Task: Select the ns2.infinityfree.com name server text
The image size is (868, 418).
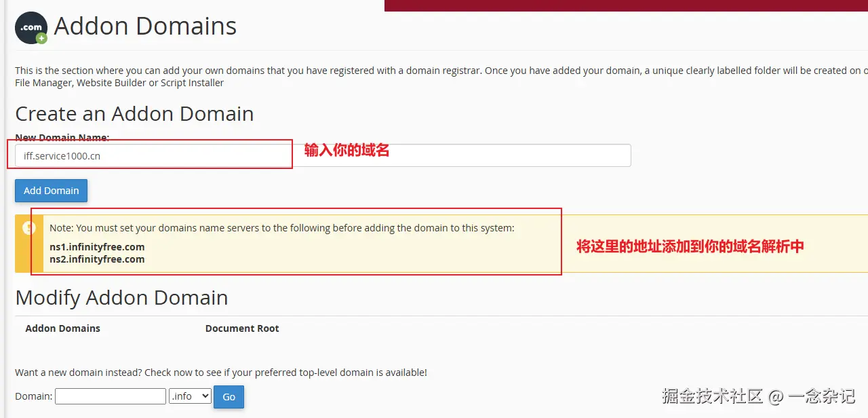Action: point(97,259)
